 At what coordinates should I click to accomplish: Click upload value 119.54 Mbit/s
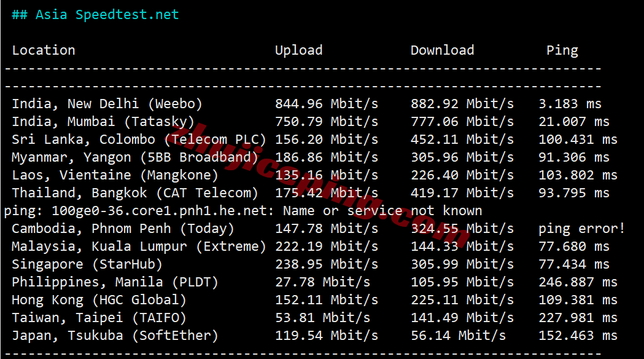(x=327, y=336)
